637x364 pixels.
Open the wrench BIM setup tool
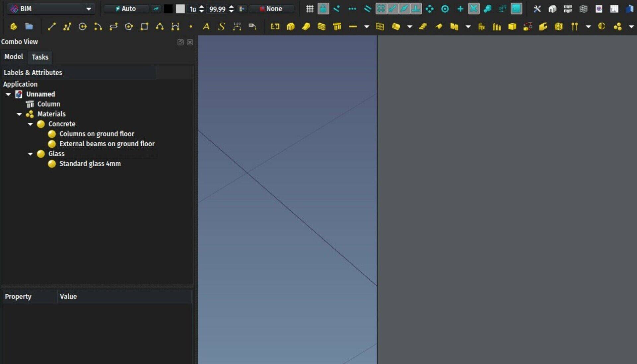[537, 9]
